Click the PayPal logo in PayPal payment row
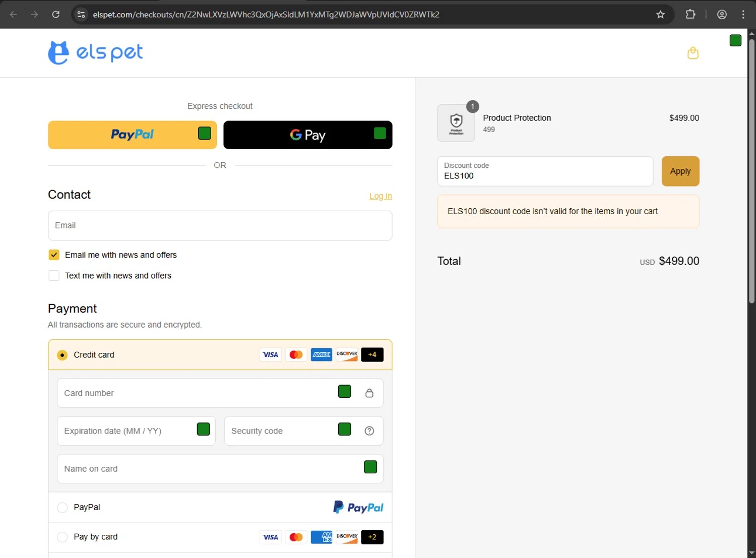 (358, 507)
